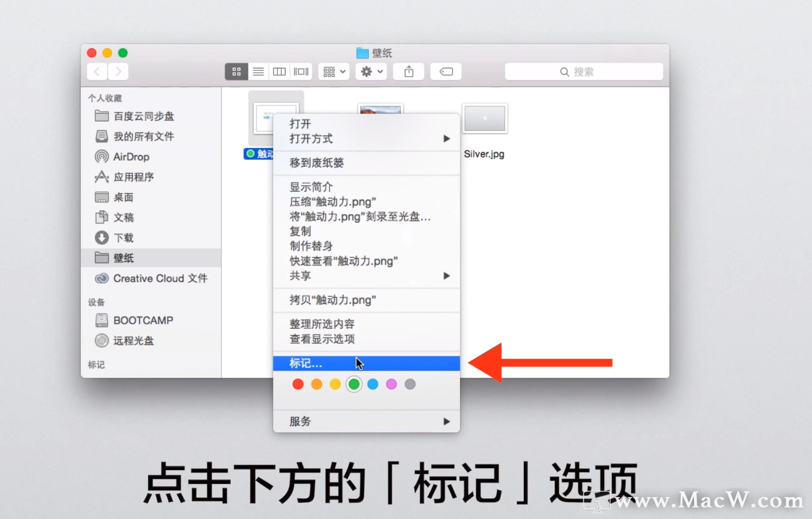Choose 将“触动力.png”刻录至光盘 menu item

(366, 217)
